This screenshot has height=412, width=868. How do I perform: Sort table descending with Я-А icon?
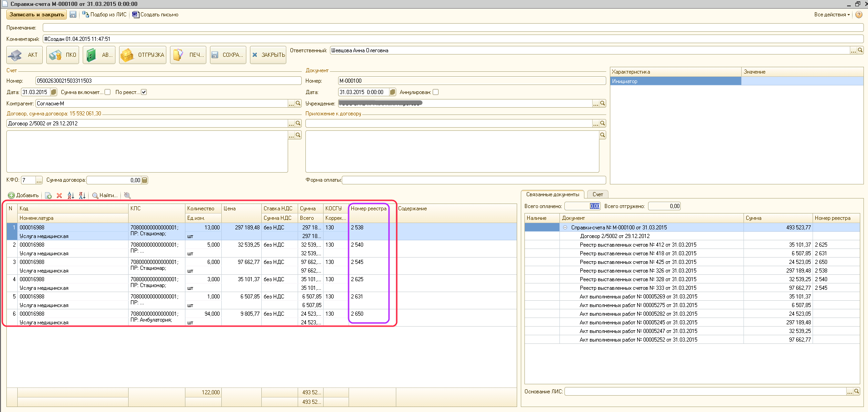[x=82, y=196]
